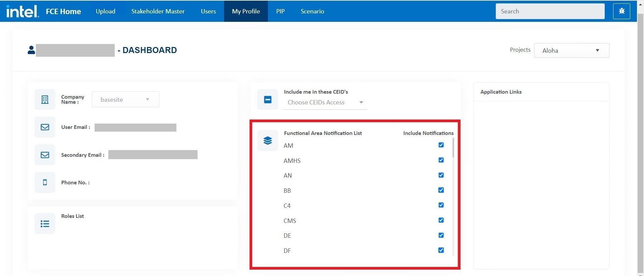Click the company building icon
Image resolution: width=644 pixels, height=276 pixels.
click(45, 99)
